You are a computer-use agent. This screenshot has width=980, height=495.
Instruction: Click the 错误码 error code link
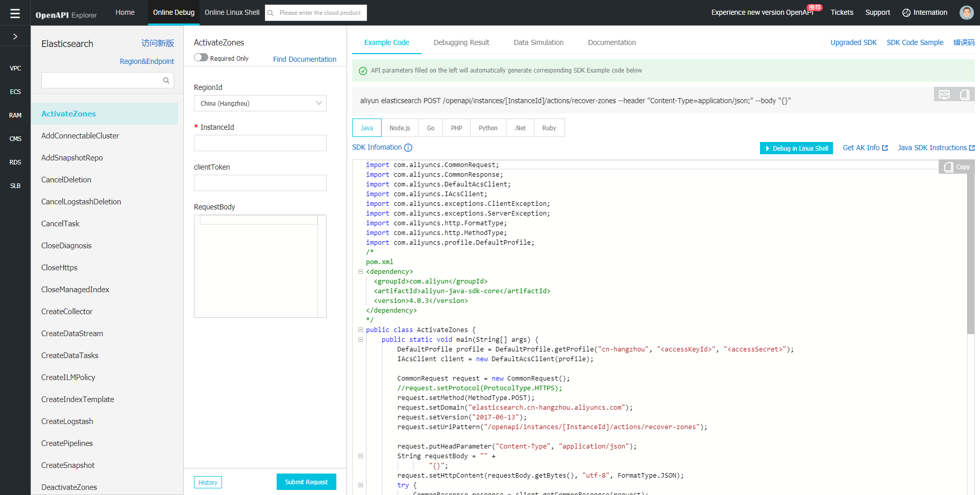[964, 42]
